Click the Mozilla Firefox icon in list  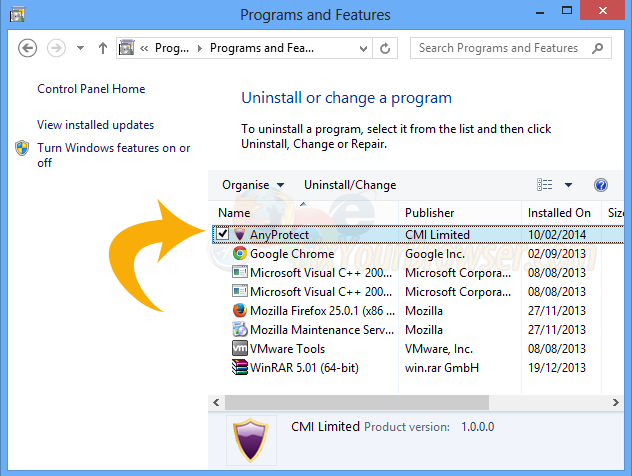(x=240, y=311)
